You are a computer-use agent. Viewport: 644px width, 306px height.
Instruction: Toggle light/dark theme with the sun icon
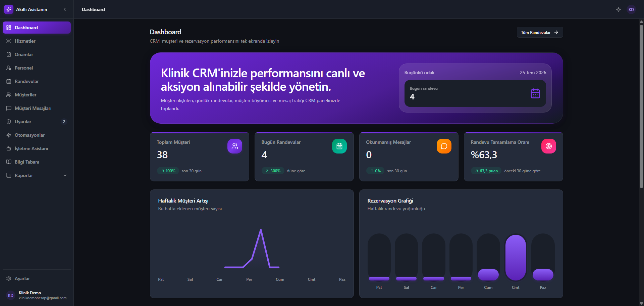click(619, 9)
